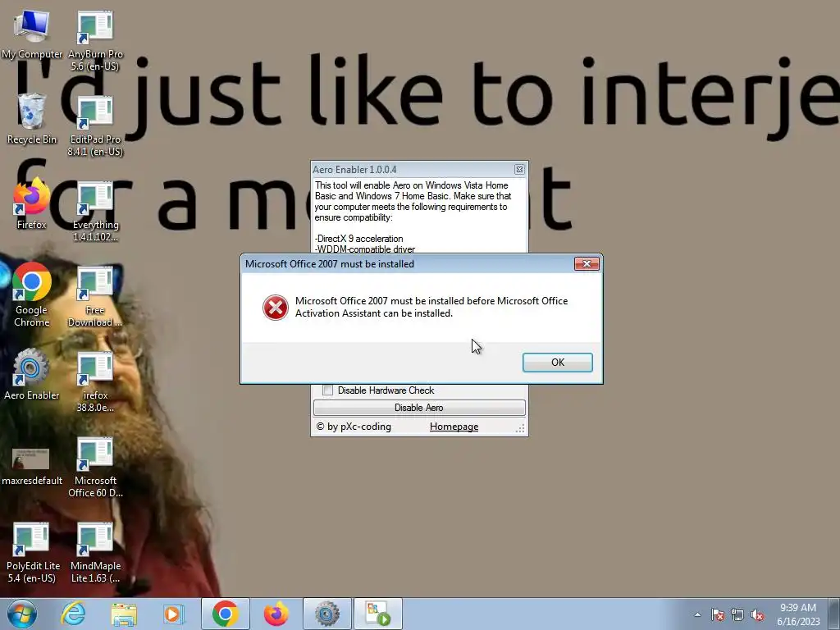Click the Aero Enabler 1.0.0.4 title bar
The width and height of the screenshot is (840, 630).
[x=411, y=169]
